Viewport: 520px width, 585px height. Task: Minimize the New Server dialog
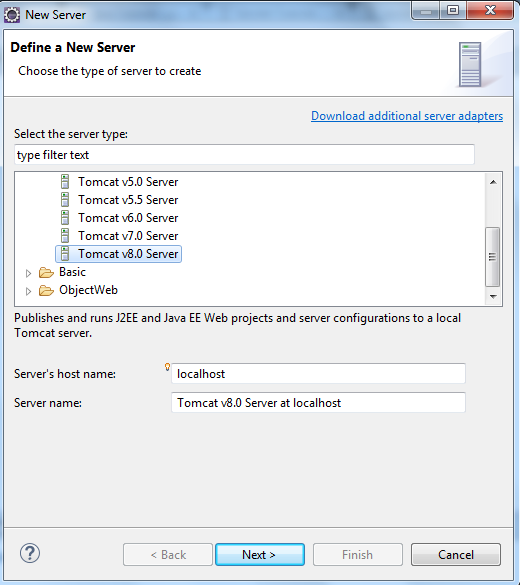(x=426, y=10)
